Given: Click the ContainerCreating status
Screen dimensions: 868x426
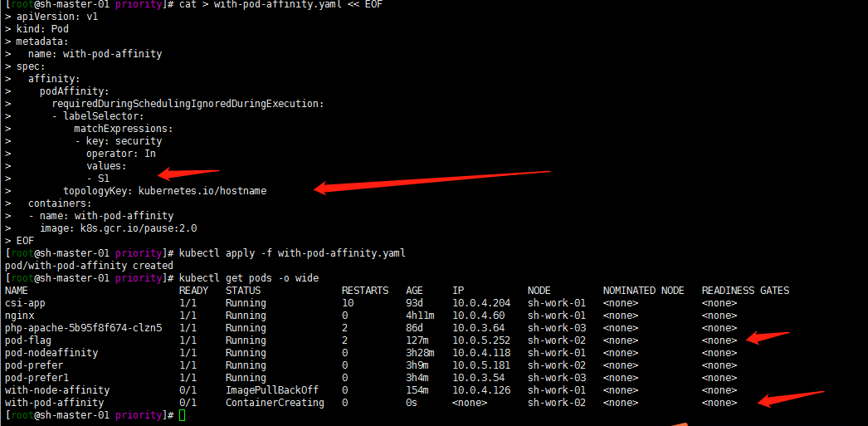Looking at the screenshot, I should [x=275, y=403].
